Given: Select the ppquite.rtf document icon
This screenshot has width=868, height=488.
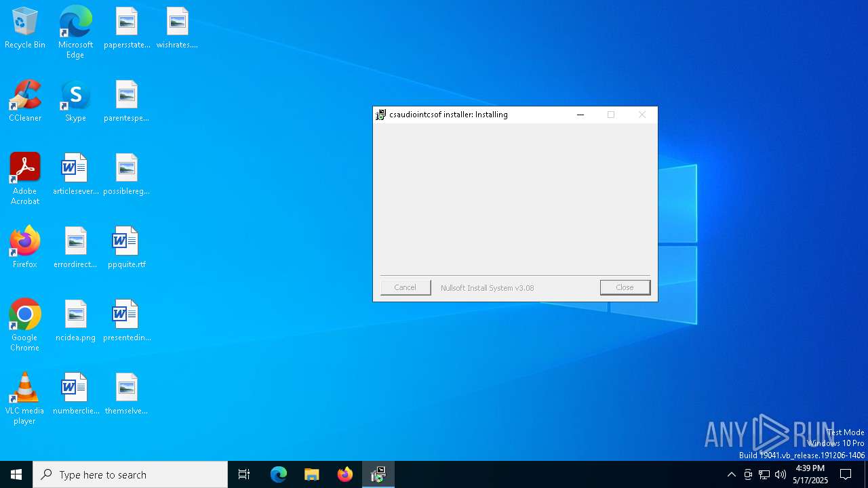Looking at the screenshot, I should (127, 248).
